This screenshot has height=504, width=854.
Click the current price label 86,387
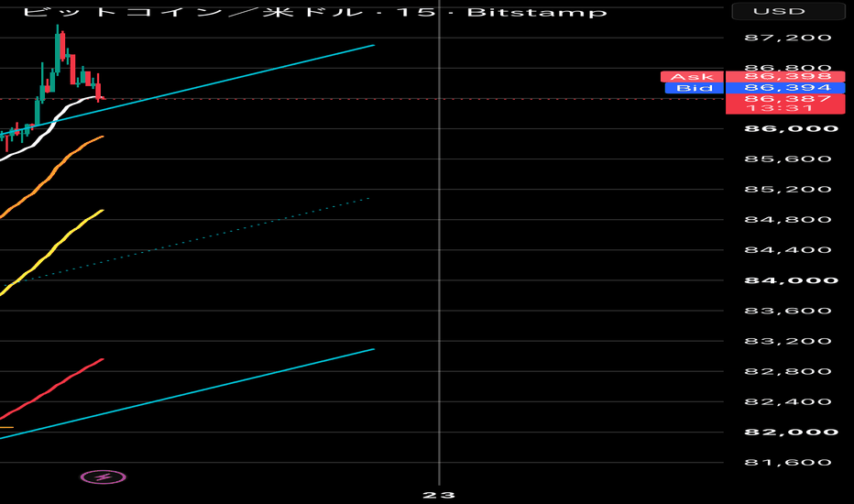pyautogui.click(x=787, y=99)
